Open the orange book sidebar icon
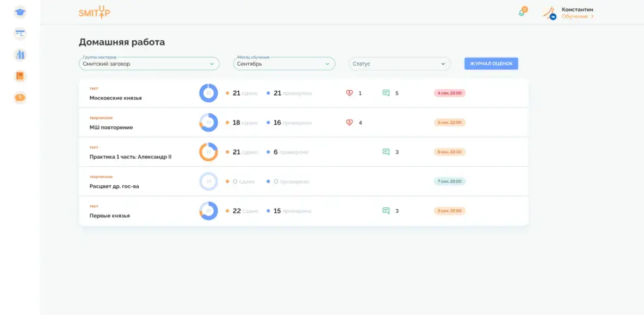644x315 pixels. tap(20, 76)
